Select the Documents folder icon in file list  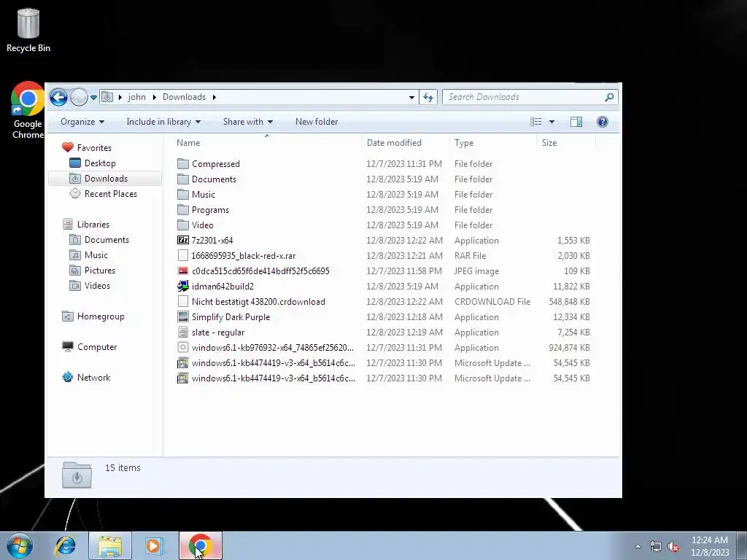pyautogui.click(x=183, y=179)
